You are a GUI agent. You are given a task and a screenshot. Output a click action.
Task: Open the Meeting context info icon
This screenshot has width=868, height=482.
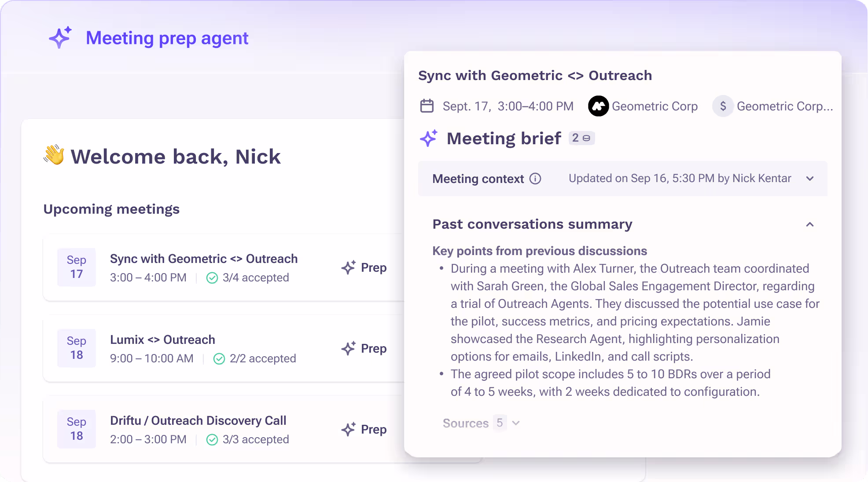click(535, 179)
